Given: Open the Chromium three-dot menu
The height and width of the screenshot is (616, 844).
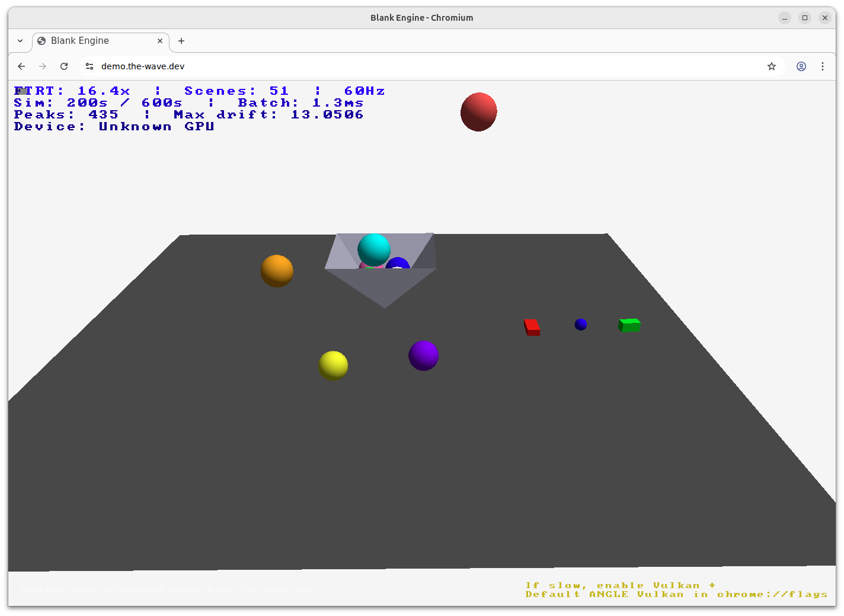Looking at the screenshot, I should click(823, 66).
